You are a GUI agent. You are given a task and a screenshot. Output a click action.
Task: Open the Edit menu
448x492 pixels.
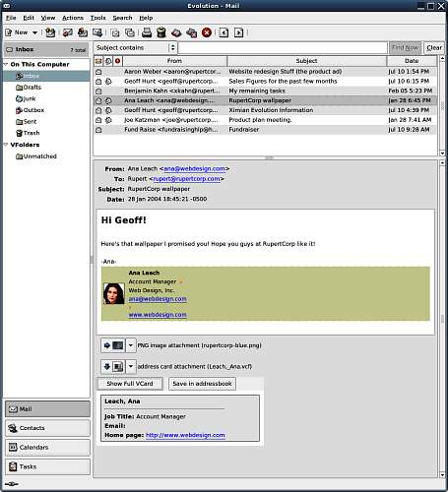click(x=29, y=18)
